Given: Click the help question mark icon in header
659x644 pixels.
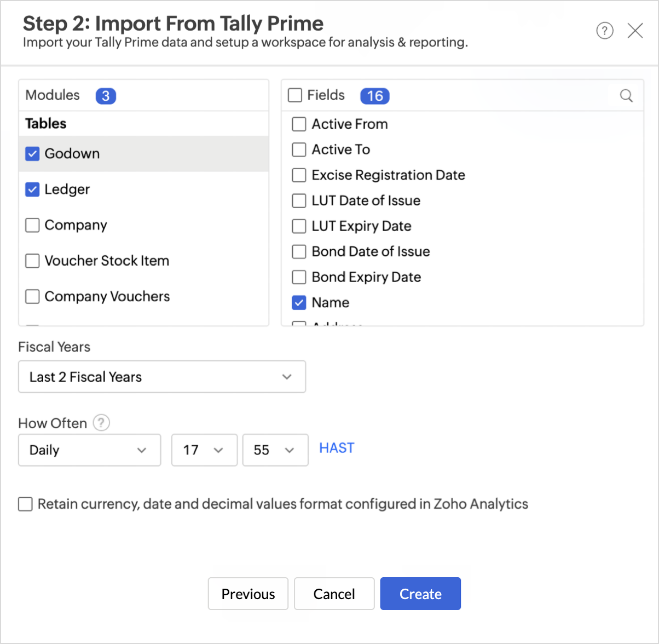Looking at the screenshot, I should (604, 31).
